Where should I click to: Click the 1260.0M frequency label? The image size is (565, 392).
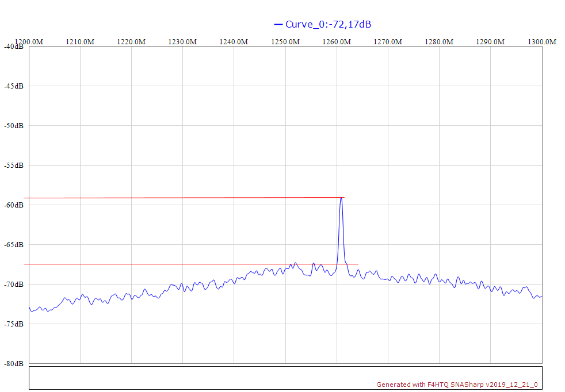[337, 42]
